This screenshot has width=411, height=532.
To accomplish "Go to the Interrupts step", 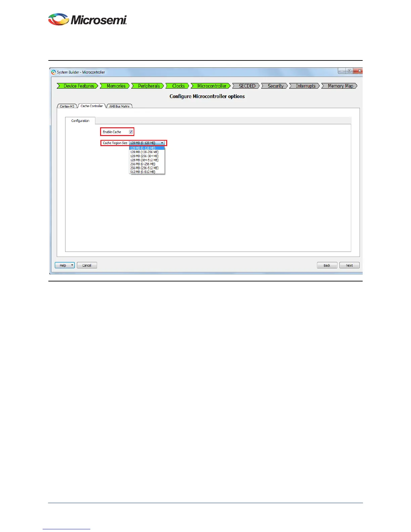I will click(305, 86).
